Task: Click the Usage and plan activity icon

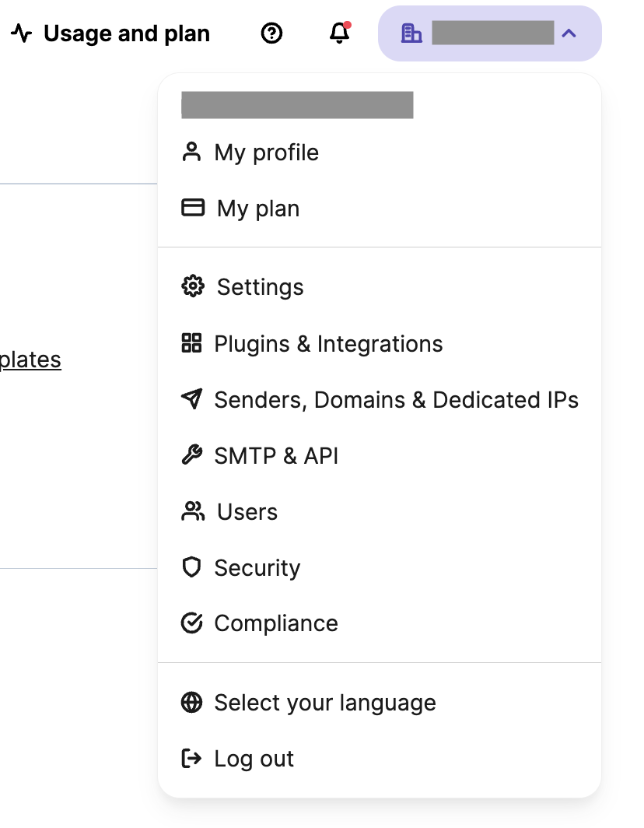Action: click(22, 33)
